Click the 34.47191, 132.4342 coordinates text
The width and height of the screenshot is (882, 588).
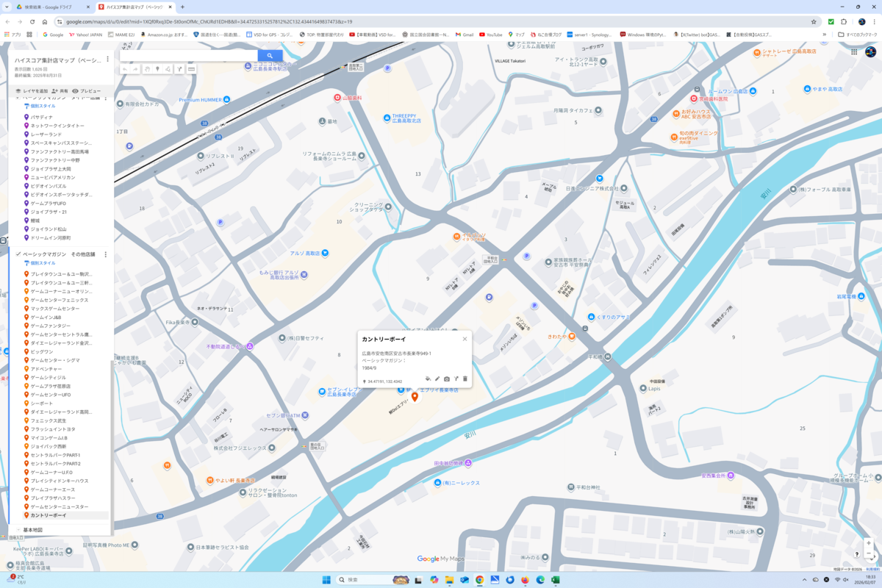coord(385,381)
